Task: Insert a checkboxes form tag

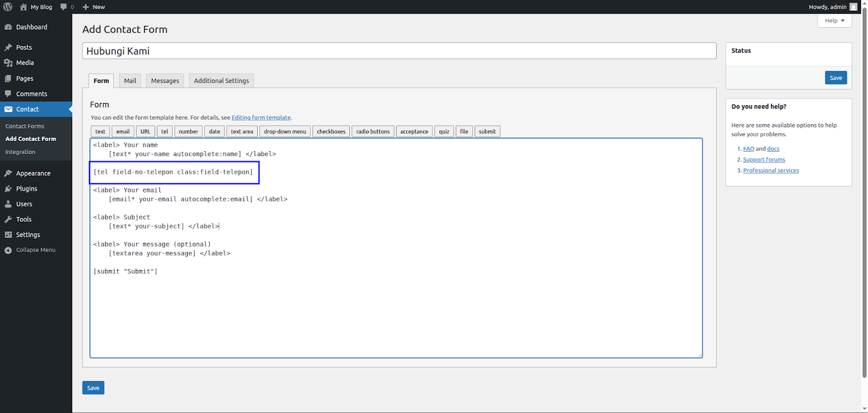Action: point(331,132)
